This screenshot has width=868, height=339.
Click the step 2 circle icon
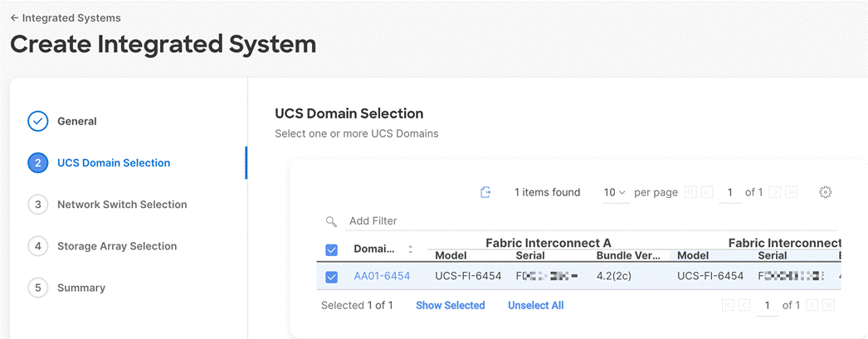click(x=38, y=162)
